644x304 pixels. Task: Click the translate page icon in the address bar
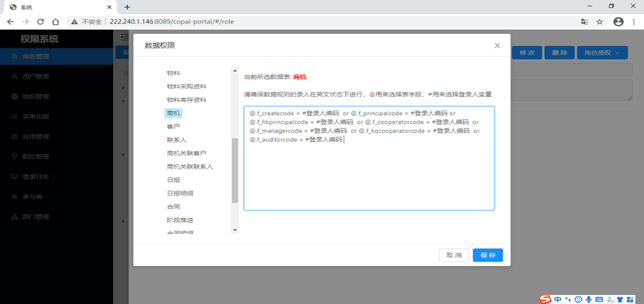[x=584, y=21]
